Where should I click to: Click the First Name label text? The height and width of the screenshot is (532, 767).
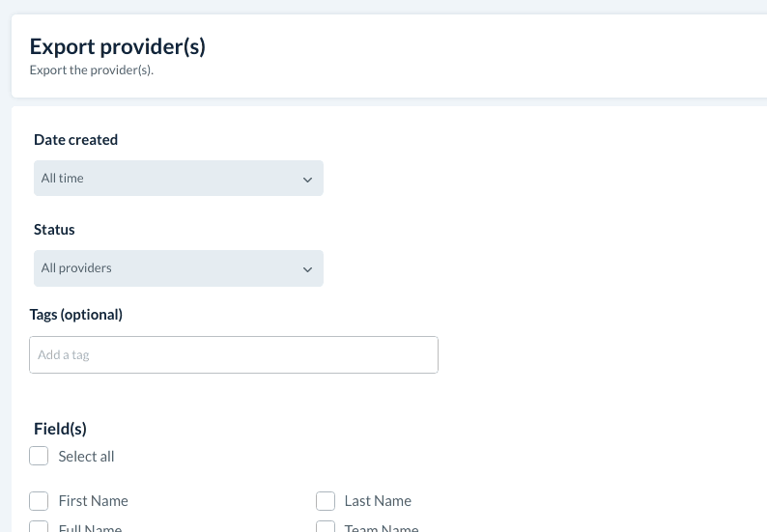pos(93,501)
